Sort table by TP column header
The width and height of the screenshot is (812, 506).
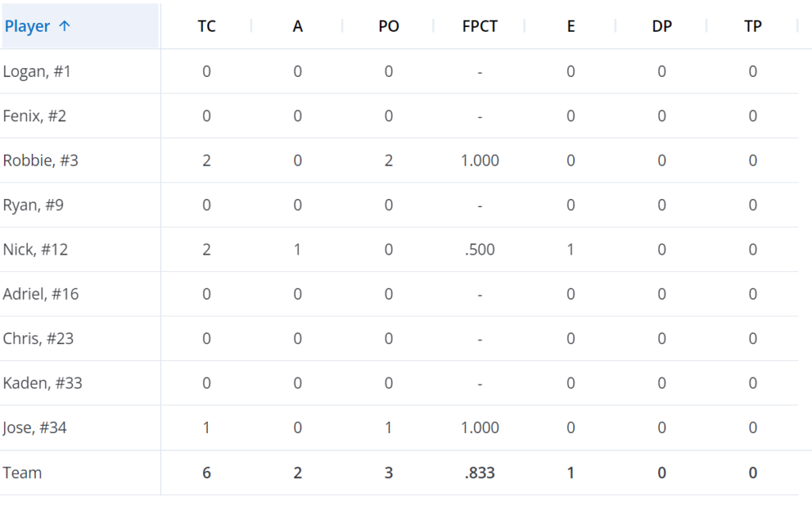[x=753, y=26]
